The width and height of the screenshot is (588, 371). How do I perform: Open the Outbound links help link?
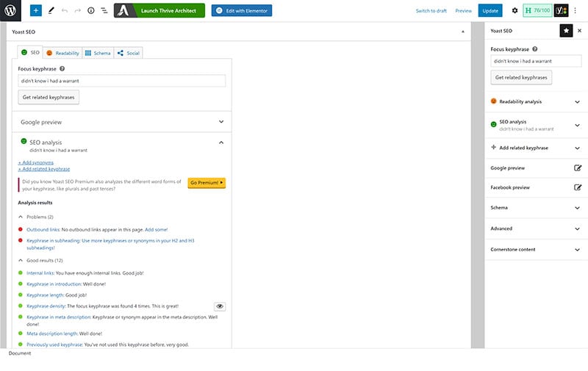[x=43, y=229]
